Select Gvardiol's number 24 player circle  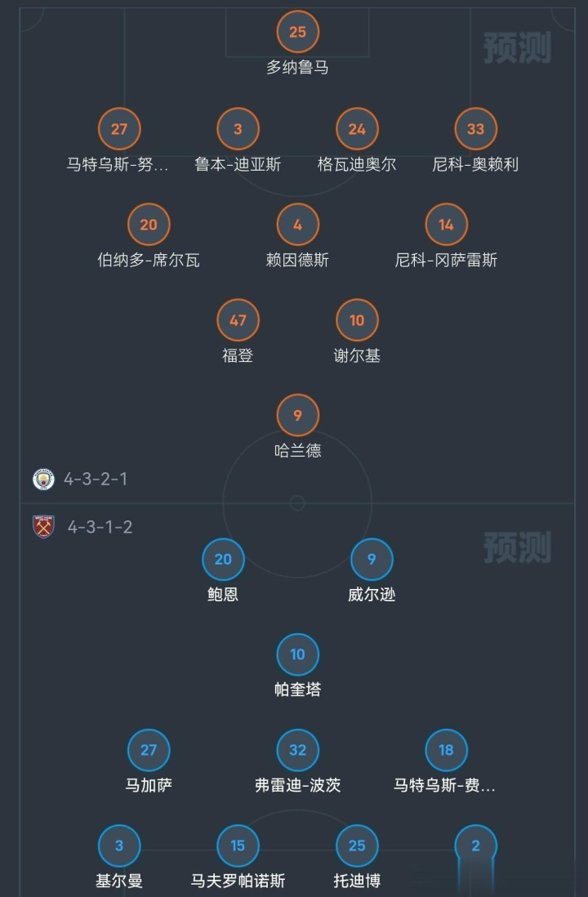coord(357,129)
